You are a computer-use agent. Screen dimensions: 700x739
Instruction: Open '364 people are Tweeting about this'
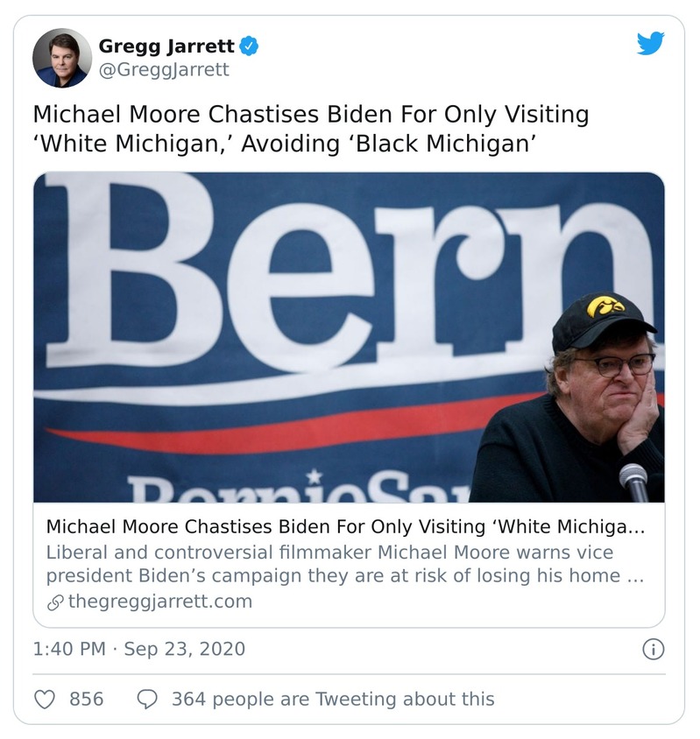[x=333, y=699]
